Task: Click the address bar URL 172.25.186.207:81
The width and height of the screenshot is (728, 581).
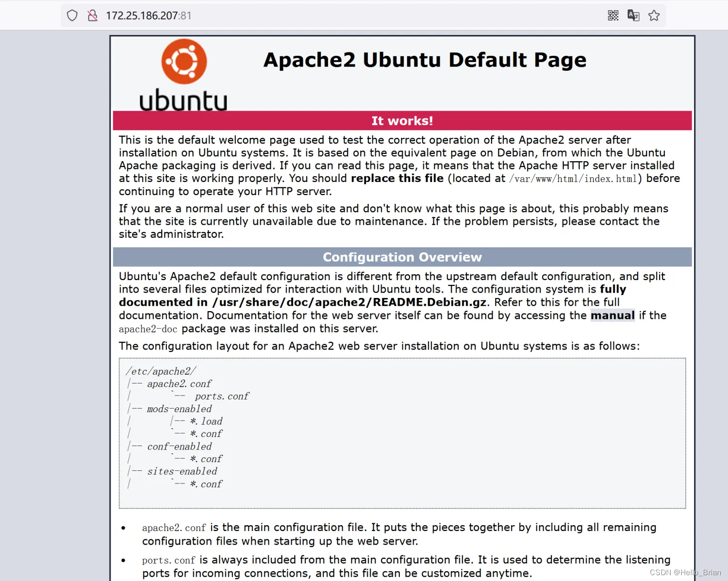Action: pyautogui.click(x=149, y=16)
